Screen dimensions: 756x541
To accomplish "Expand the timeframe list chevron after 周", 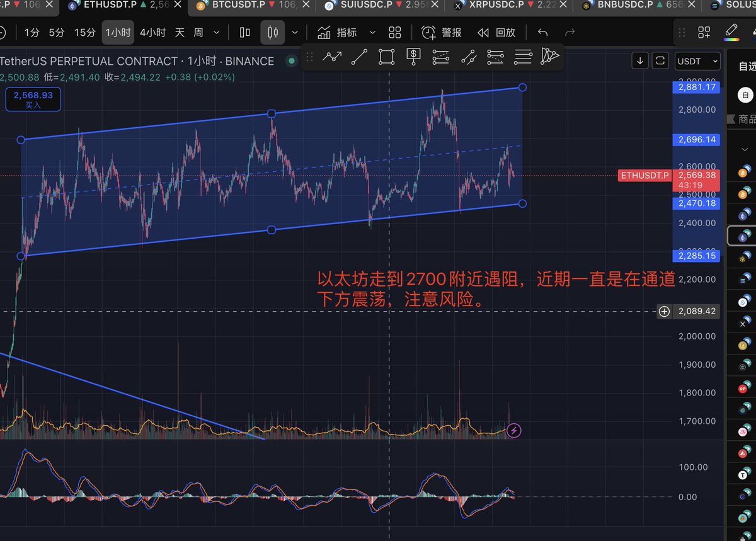I will coord(217,32).
